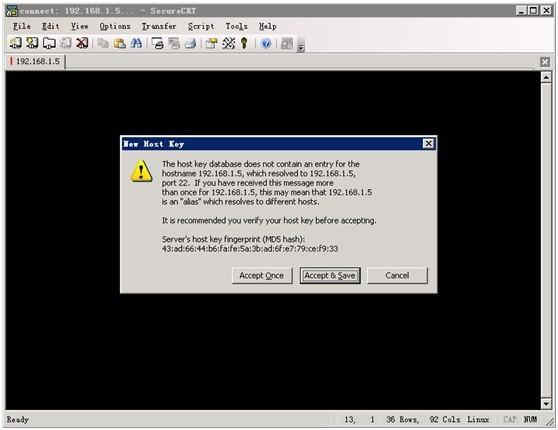Click the Ready status bar text
Viewport: 558px width, 430px height.
pos(18,420)
